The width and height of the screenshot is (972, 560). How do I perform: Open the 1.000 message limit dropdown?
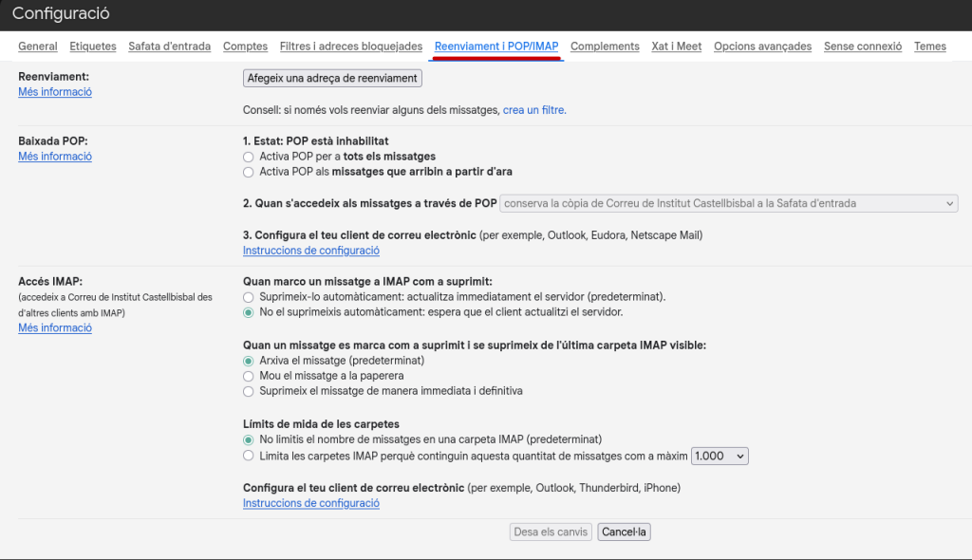720,457
